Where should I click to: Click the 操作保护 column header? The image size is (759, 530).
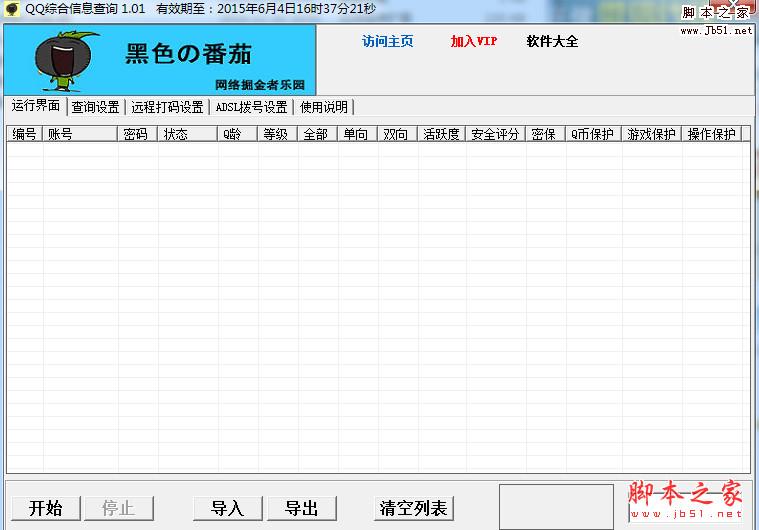click(712, 134)
